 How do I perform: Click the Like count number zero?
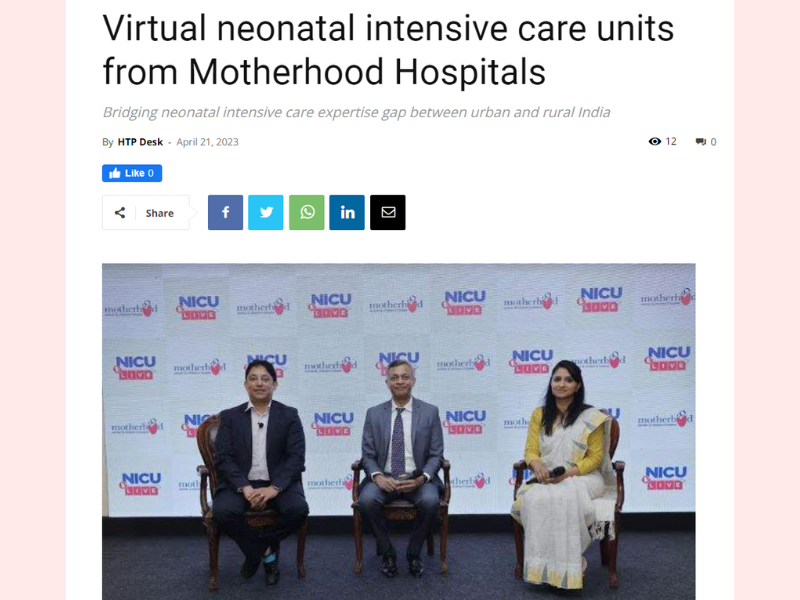pos(151,173)
